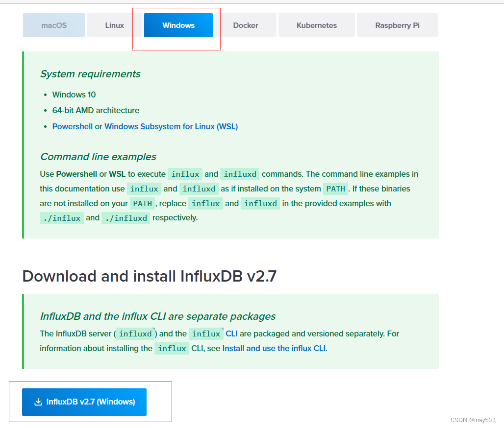Viewport: 504px width, 428px height.
Task: Select the Windows tab
Action: pos(178,25)
